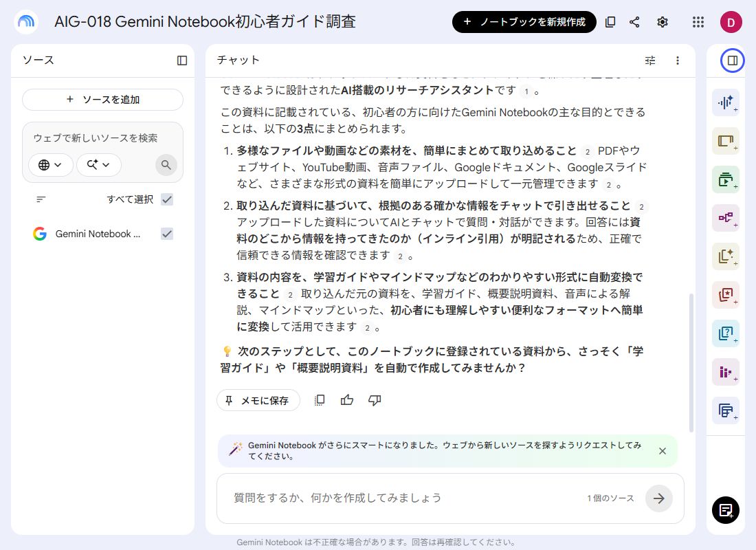Open the Gemini Notebook source item
Viewport: 756px width, 550px height.
(98, 234)
